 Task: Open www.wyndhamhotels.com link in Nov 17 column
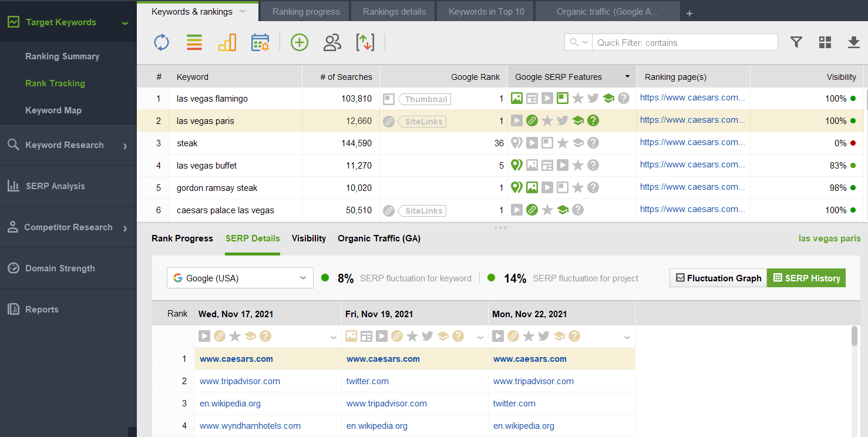coord(250,426)
